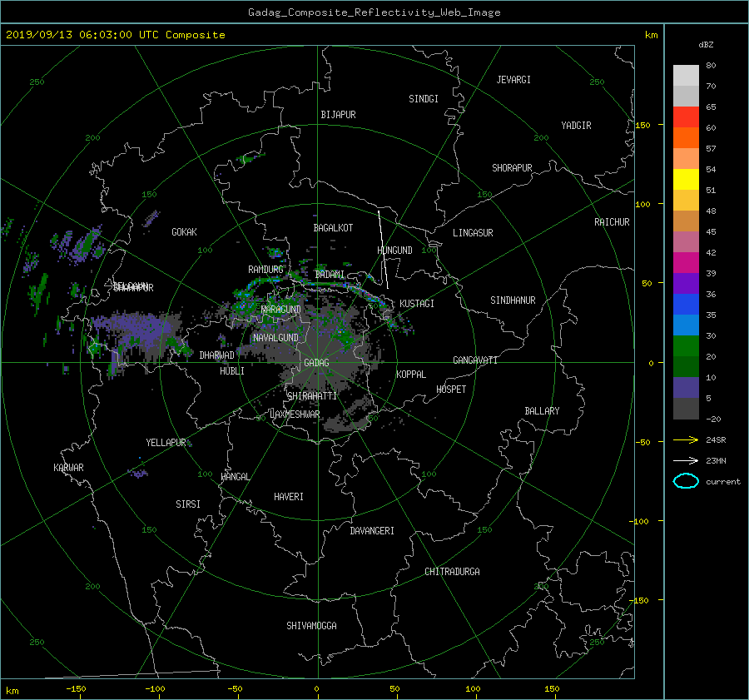Click the white storm track line near HUNGUND
Image resolution: width=749 pixels, height=700 pixels.
pyautogui.click(x=383, y=250)
